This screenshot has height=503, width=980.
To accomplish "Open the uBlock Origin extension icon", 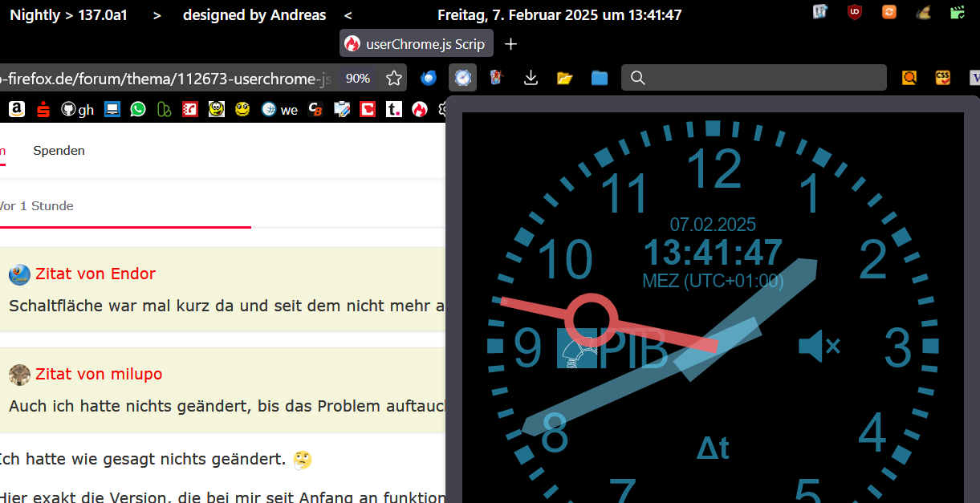I will [x=855, y=12].
